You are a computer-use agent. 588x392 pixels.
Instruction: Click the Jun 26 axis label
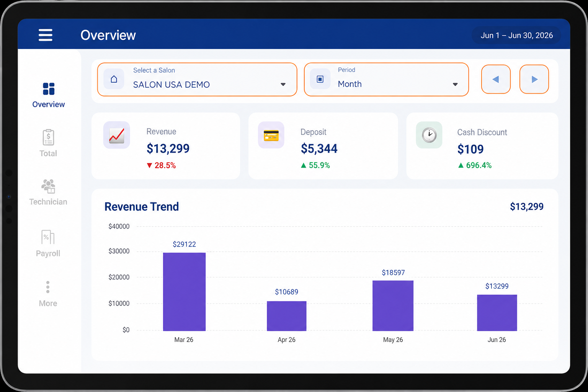pyautogui.click(x=497, y=340)
